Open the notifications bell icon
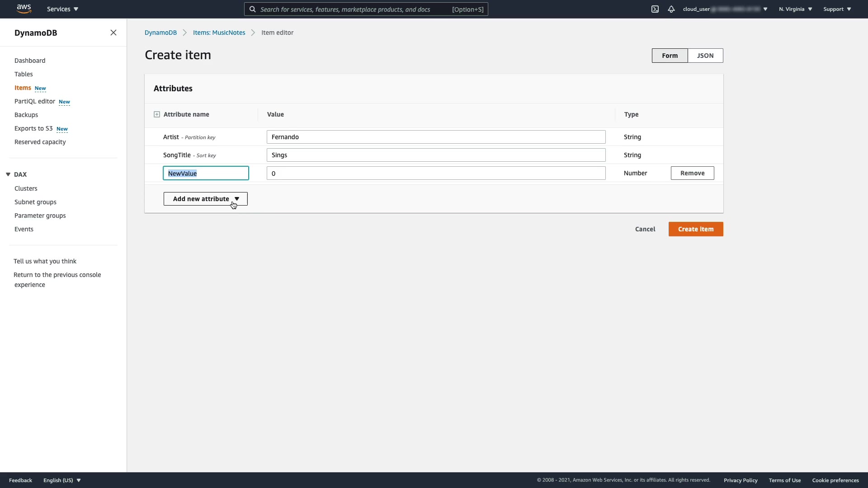Screen dimensions: 868x488 (x=671, y=9)
